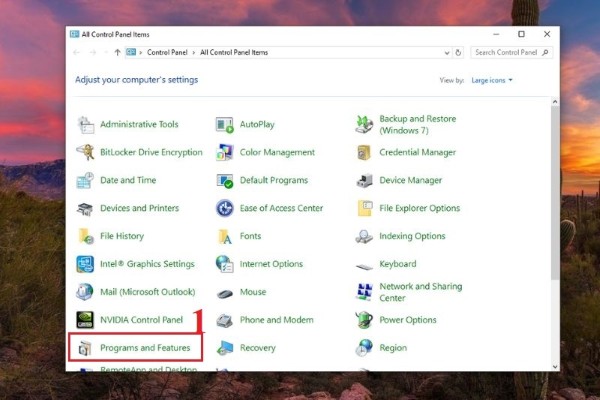Open Region settings link text
Screen dimensions: 600x400
[393, 348]
